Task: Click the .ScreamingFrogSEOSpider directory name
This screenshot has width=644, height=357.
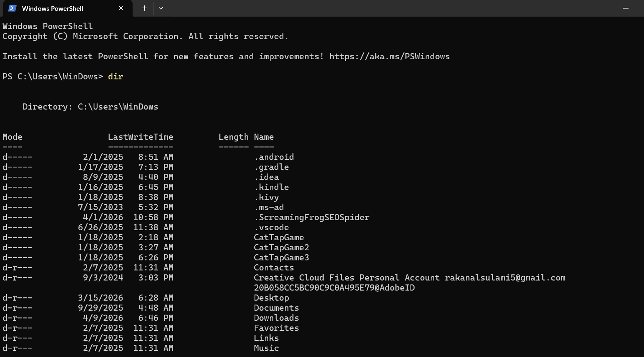Action: pyautogui.click(x=312, y=218)
